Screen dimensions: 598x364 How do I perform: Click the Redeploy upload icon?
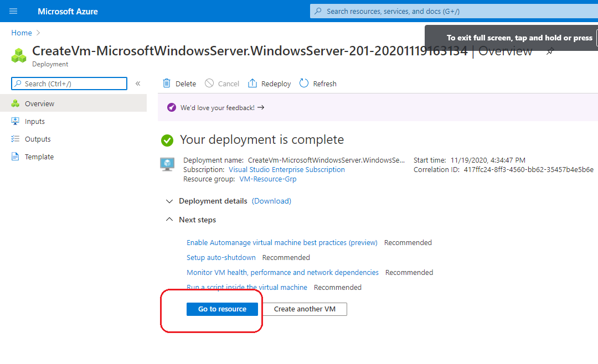tap(252, 83)
